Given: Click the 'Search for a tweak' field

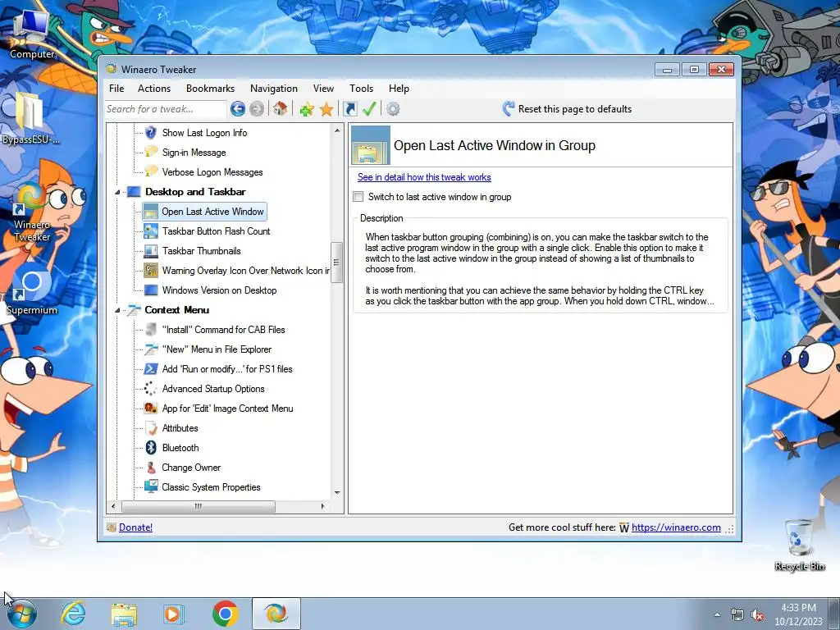Looking at the screenshot, I should [166, 109].
